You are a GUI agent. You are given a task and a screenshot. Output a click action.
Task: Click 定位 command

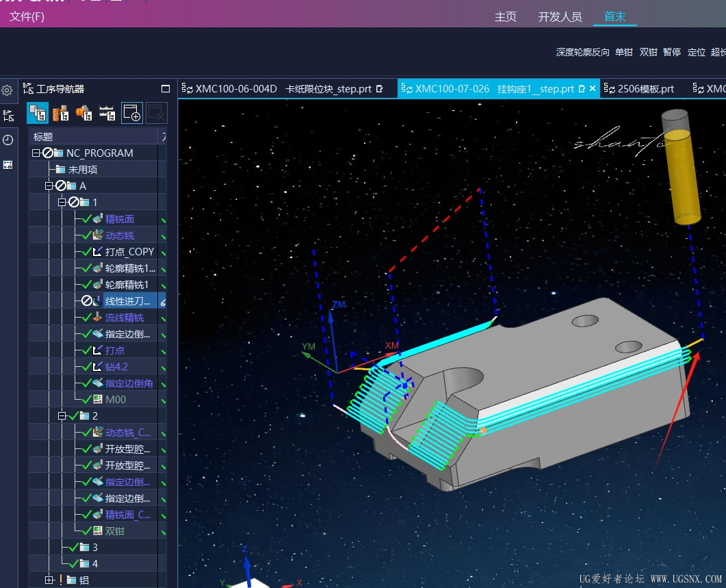pyautogui.click(x=697, y=52)
